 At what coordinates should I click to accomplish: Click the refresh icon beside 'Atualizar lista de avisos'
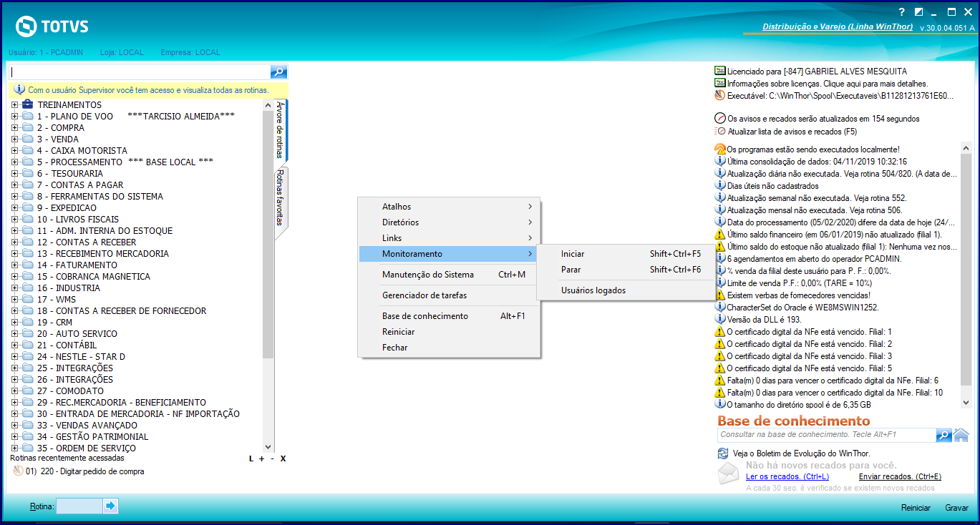click(720, 132)
